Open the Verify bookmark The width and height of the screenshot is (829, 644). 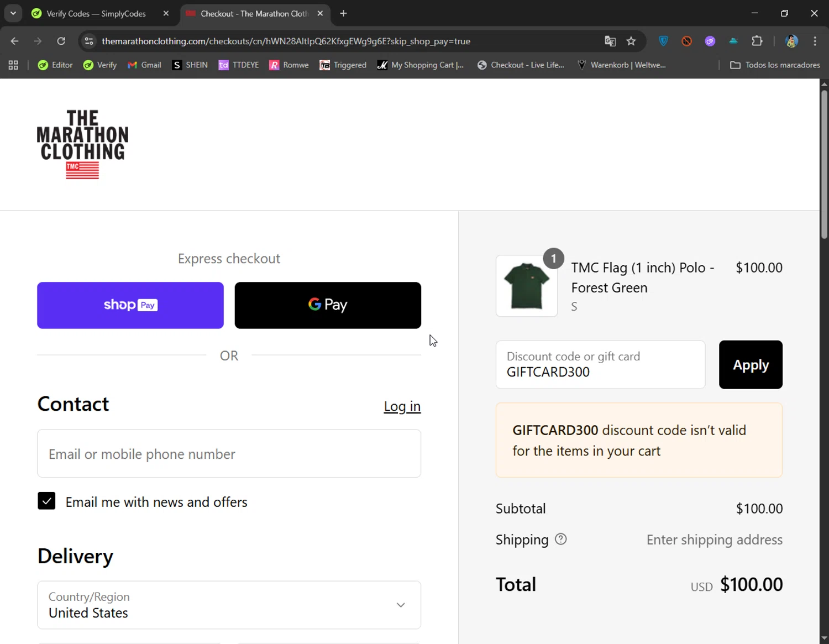point(100,65)
